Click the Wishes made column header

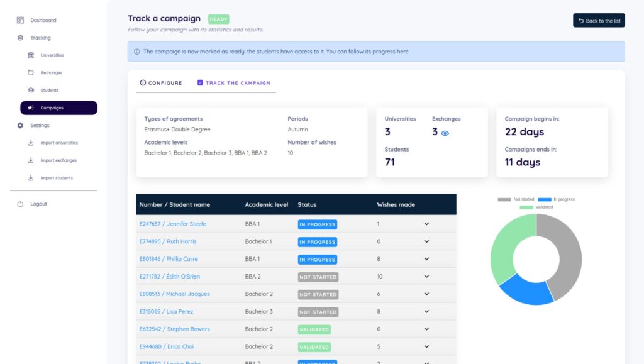[x=396, y=204]
